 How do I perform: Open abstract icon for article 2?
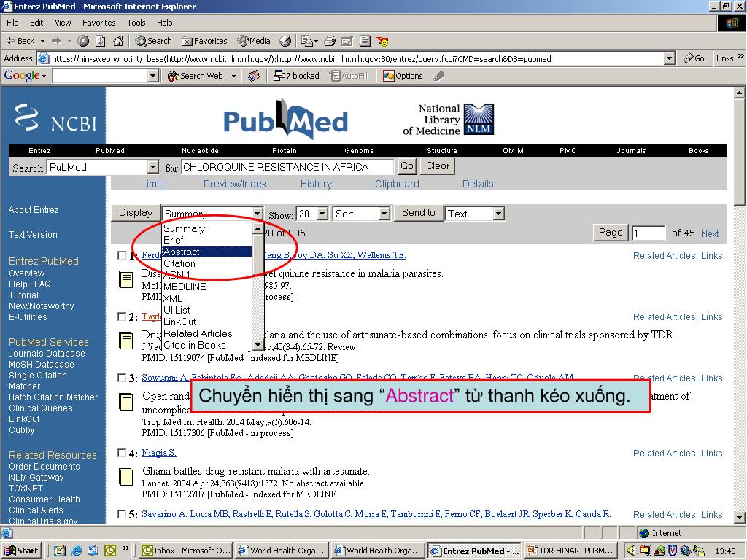[x=125, y=340]
